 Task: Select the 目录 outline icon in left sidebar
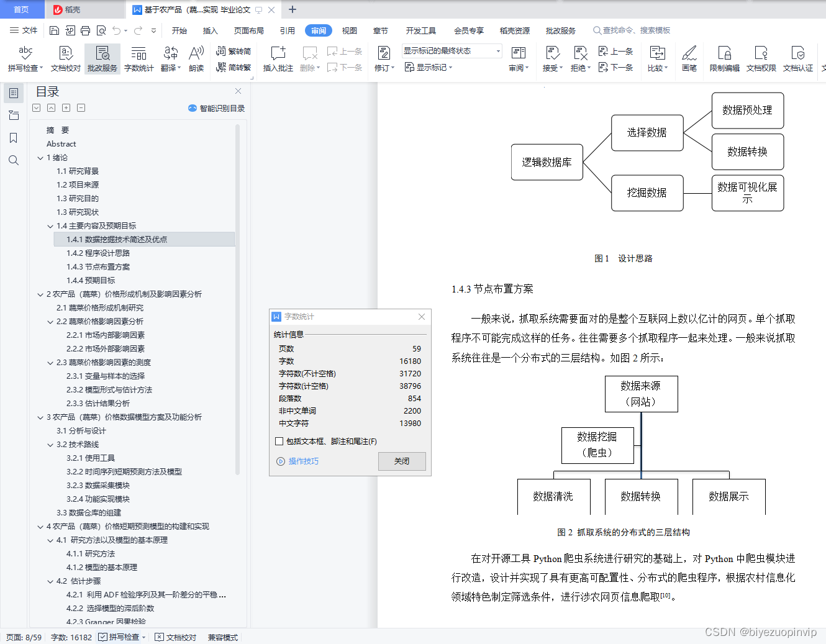(x=14, y=93)
